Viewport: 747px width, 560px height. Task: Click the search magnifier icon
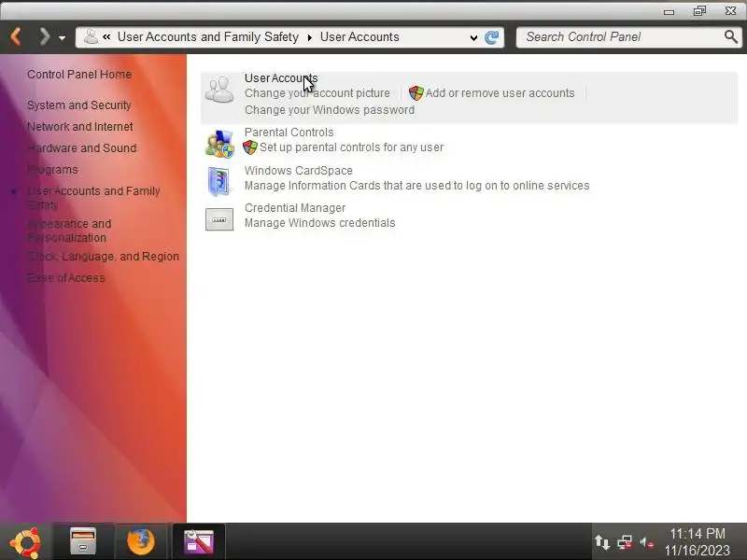(x=730, y=36)
